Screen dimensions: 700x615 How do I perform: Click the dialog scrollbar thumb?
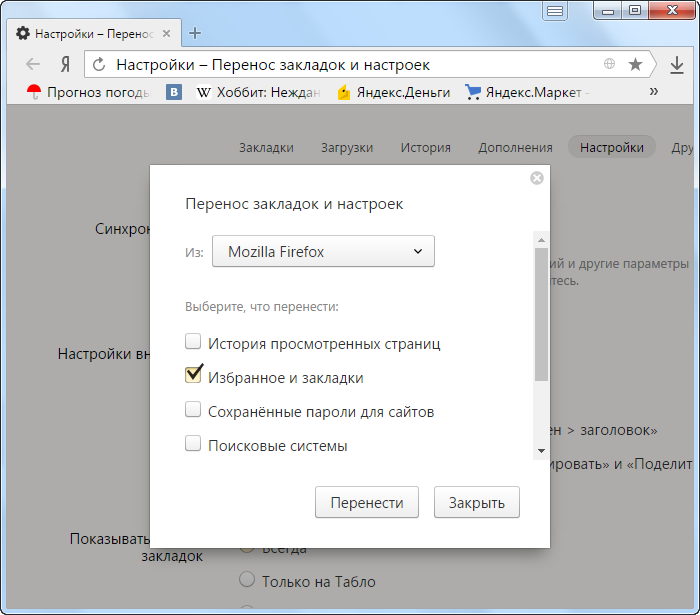tap(541, 314)
